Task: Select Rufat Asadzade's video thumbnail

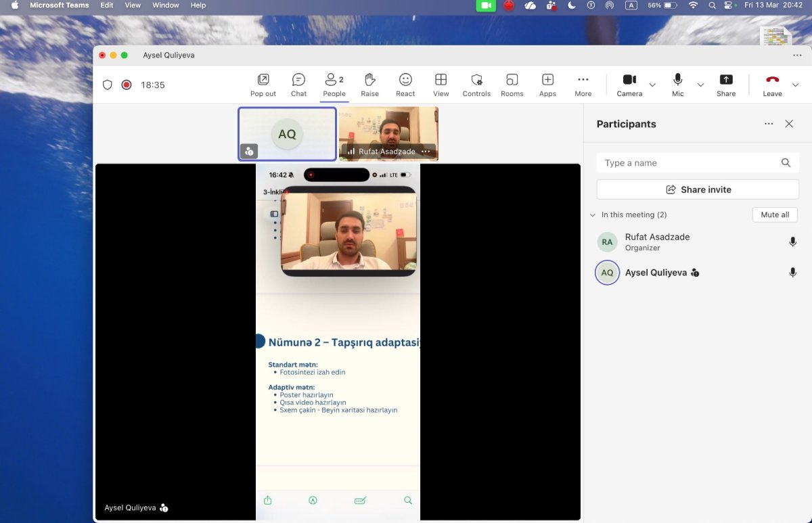Action: tap(388, 133)
